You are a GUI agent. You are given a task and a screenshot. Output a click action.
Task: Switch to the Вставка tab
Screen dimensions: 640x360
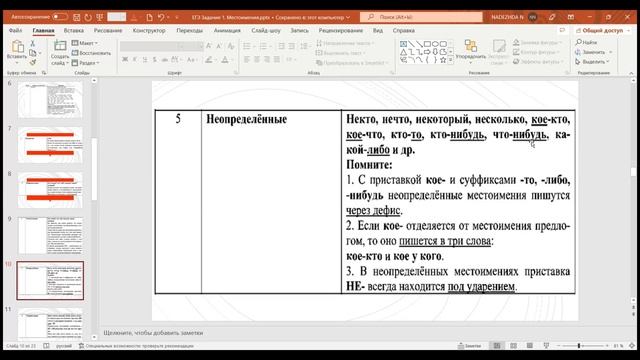[73, 31]
